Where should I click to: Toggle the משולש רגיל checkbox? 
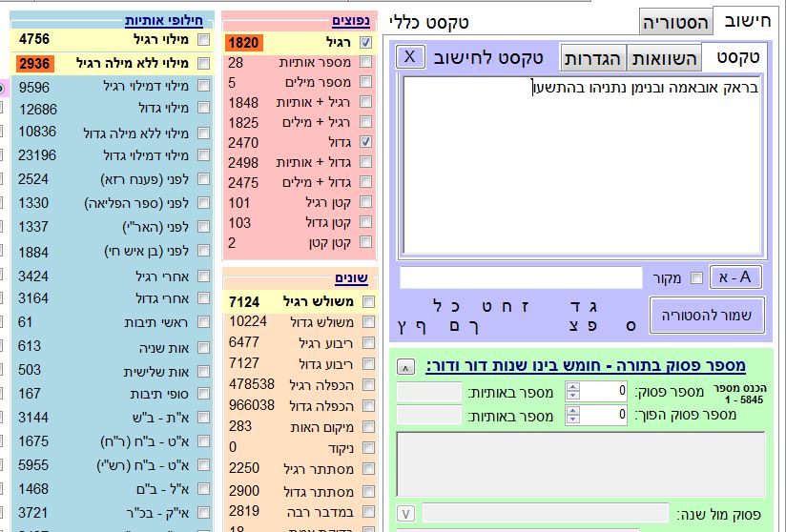click(x=366, y=301)
